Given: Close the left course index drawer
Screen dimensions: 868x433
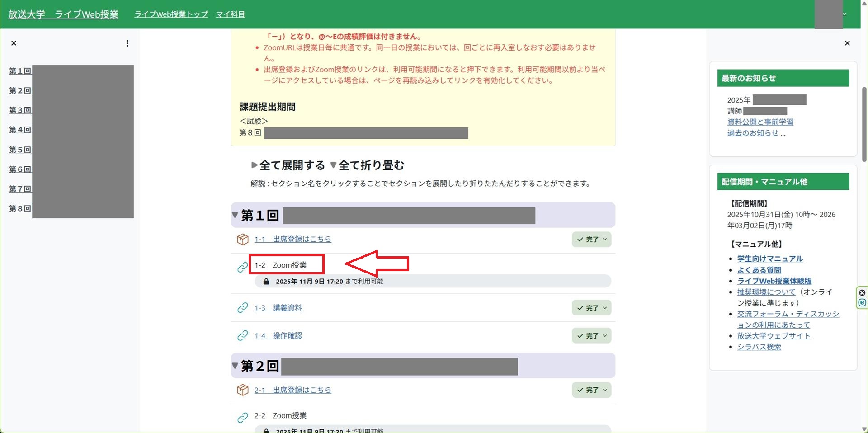Looking at the screenshot, I should pyautogui.click(x=14, y=43).
